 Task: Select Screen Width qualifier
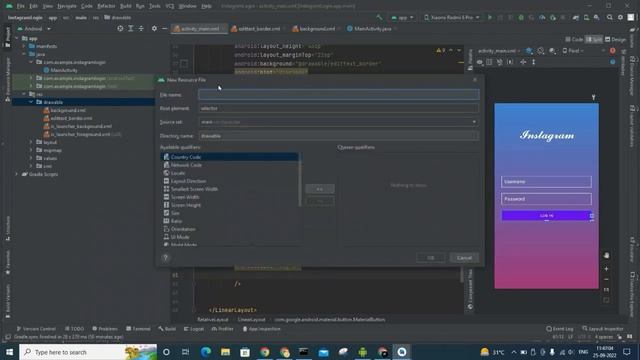pyautogui.click(x=230, y=197)
